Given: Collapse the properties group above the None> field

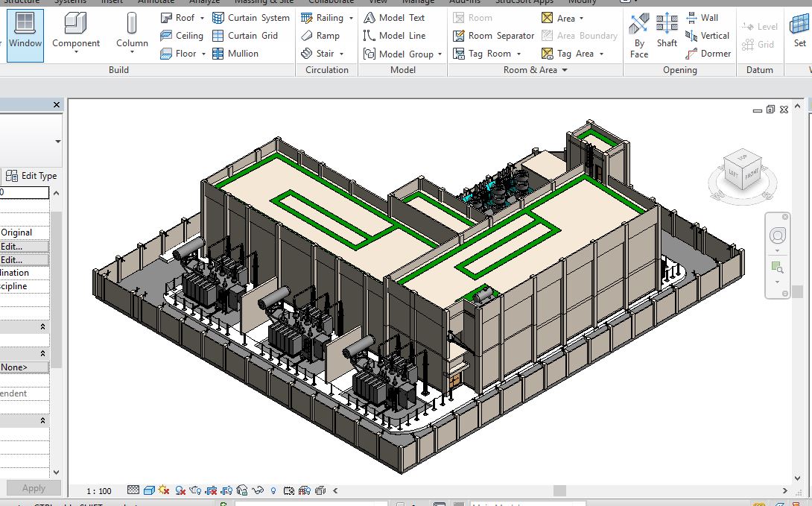Looking at the screenshot, I should coord(42,353).
